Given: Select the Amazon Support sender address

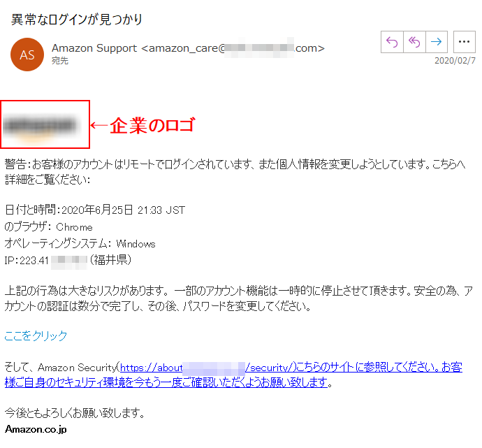Looking at the screenshot, I should pos(188,48).
